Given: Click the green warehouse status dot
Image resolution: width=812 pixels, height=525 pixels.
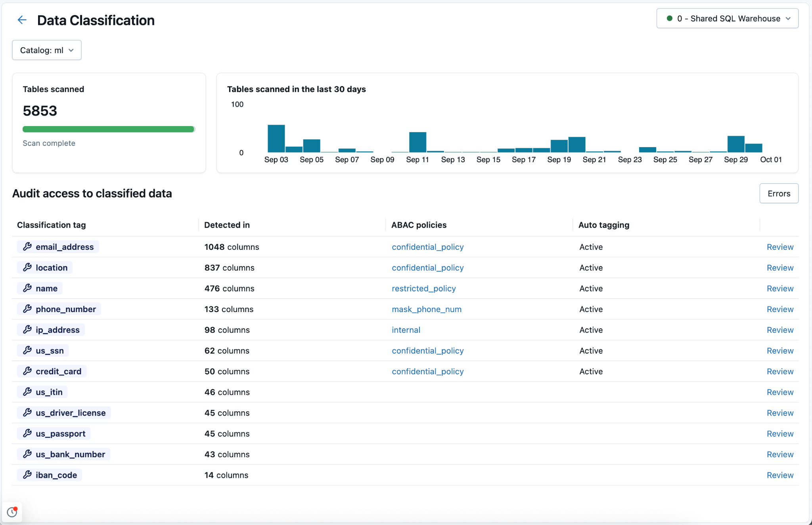Looking at the screenshot, I should click(670, 18).
